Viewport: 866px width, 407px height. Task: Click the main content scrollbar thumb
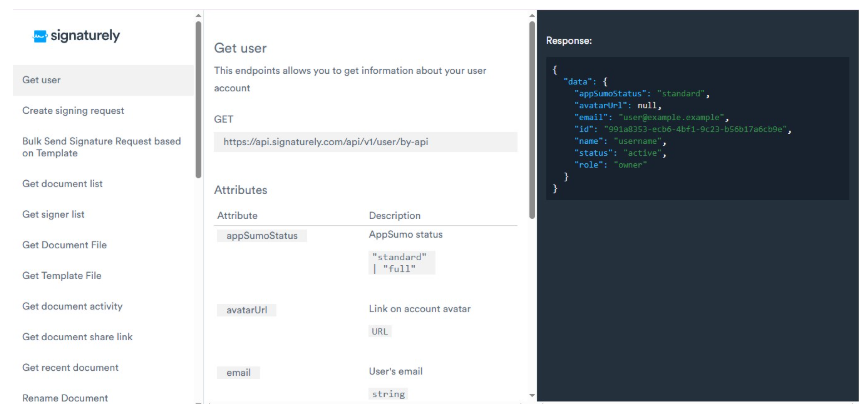coord(531,120)
